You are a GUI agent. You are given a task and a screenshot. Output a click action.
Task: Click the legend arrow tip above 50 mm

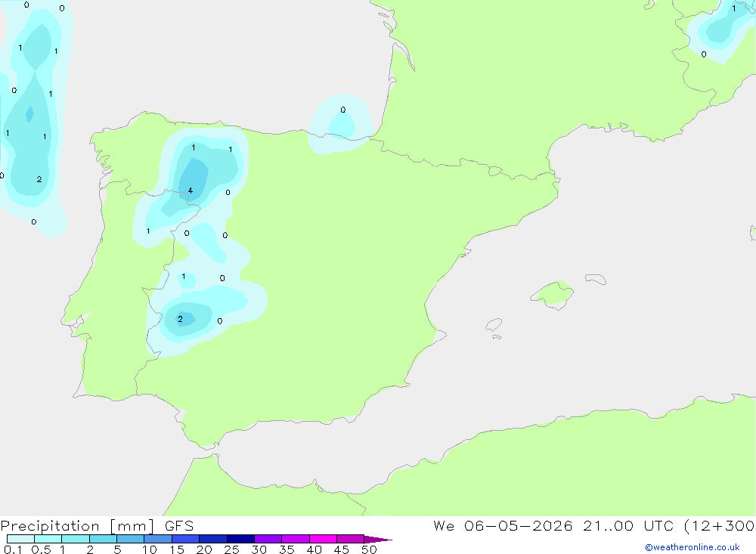(x=378, y=540)
